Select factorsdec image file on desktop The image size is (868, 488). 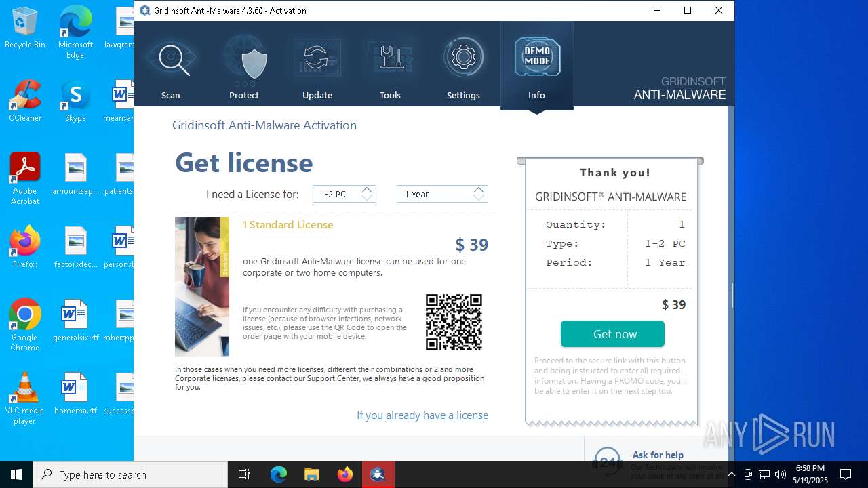coord(75,247)
